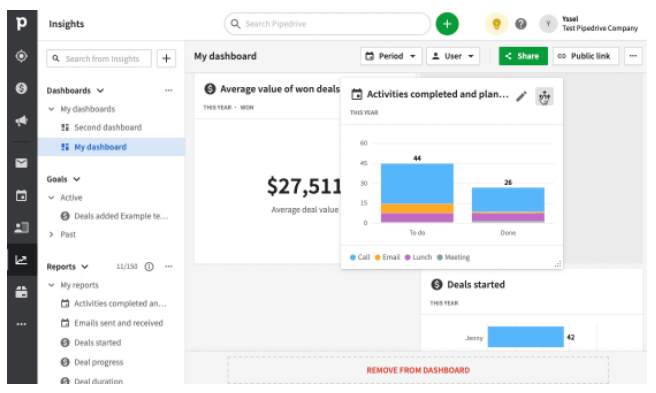Click the My dashboard page title
Image resolution: width=656 pixels, height=393 pixels.
[225, 56]
